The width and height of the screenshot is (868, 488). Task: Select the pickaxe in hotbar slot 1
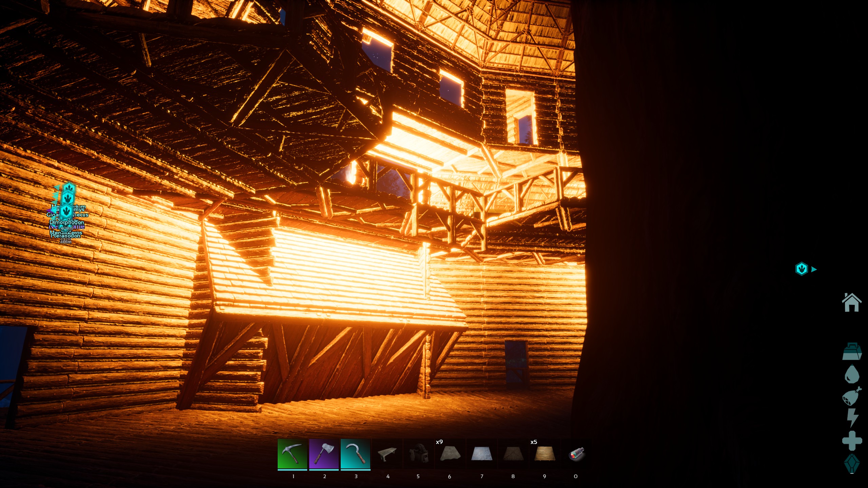pos(292,454)
